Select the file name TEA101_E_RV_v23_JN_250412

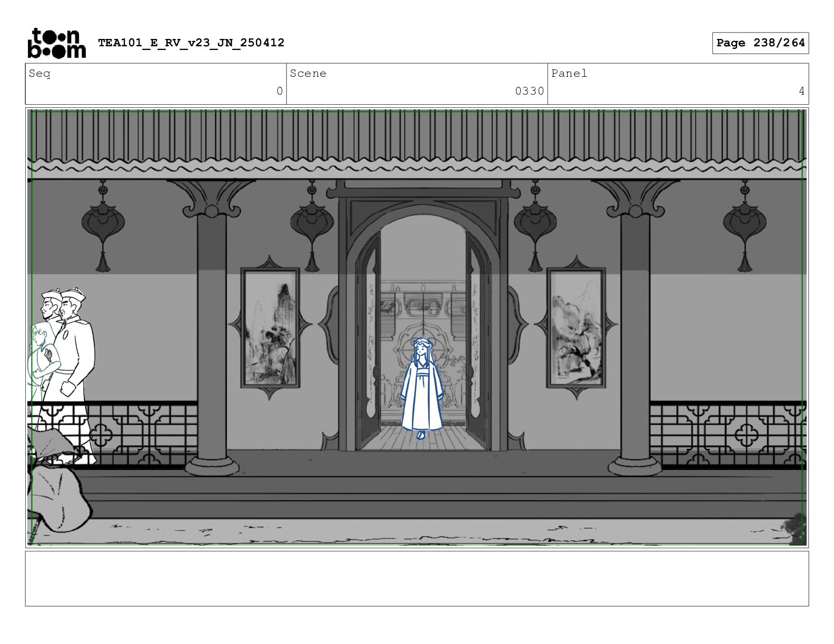(x=191, y=43)
